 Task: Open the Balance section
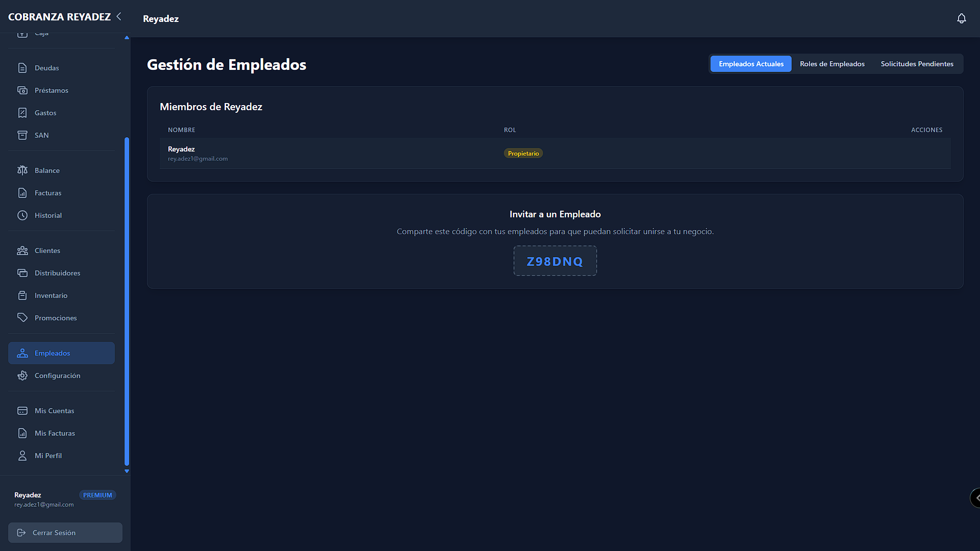(61, 170)
